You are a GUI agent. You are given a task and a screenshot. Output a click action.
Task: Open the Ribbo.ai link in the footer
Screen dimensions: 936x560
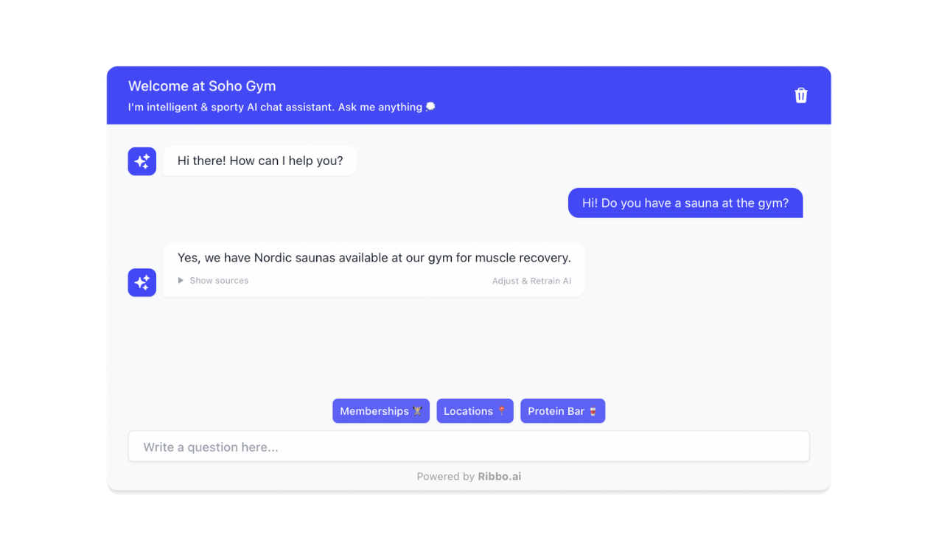pos(499,477)
